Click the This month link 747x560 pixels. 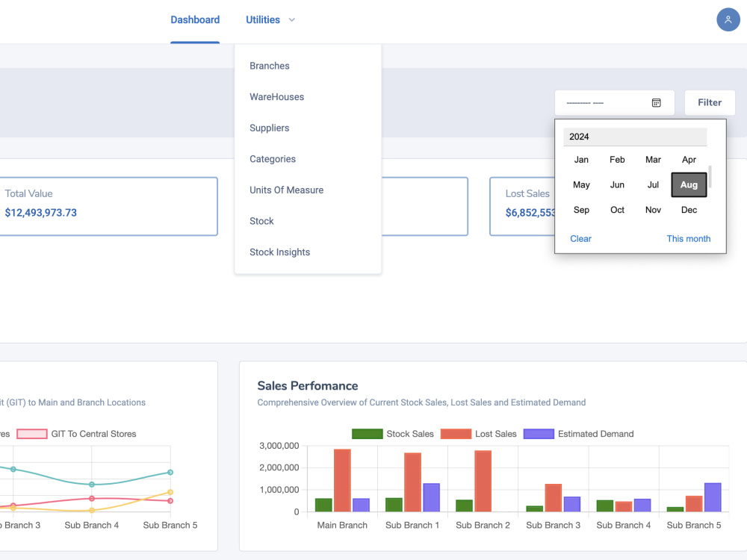click(x=689, y=239)
